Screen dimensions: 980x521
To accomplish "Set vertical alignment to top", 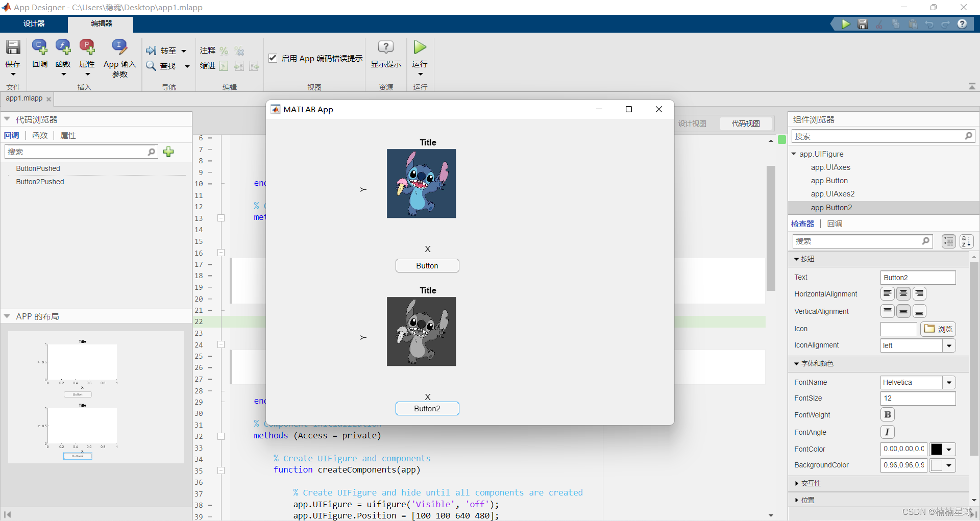I will pos(888,311).
